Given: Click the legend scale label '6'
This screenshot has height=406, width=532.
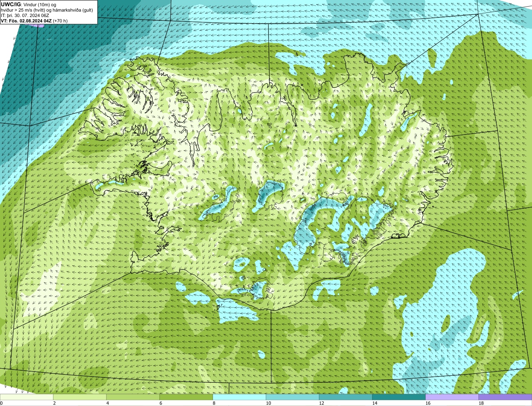Looking at the screenshot, I should pos(161,403).
